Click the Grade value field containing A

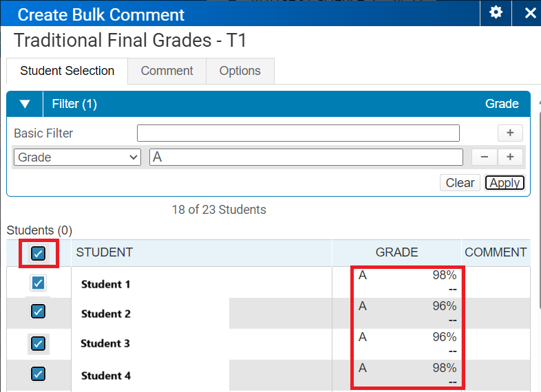306,157
